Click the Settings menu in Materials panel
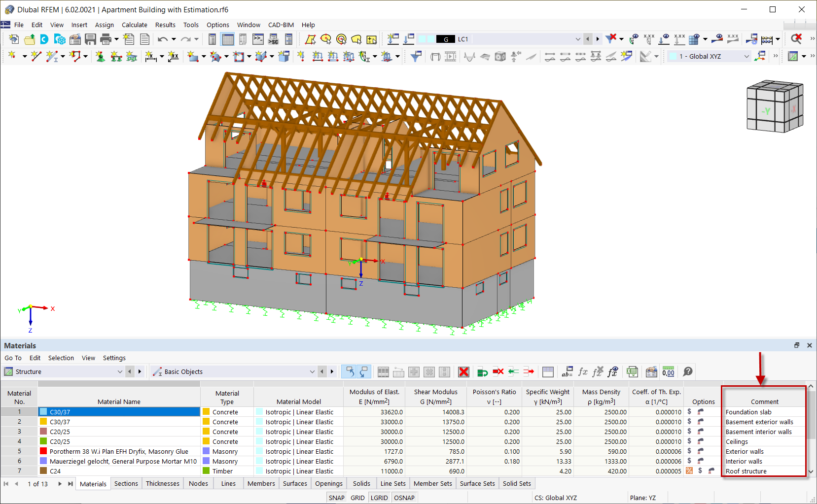This screenshot has width=817, height=504. coord(114,358)
